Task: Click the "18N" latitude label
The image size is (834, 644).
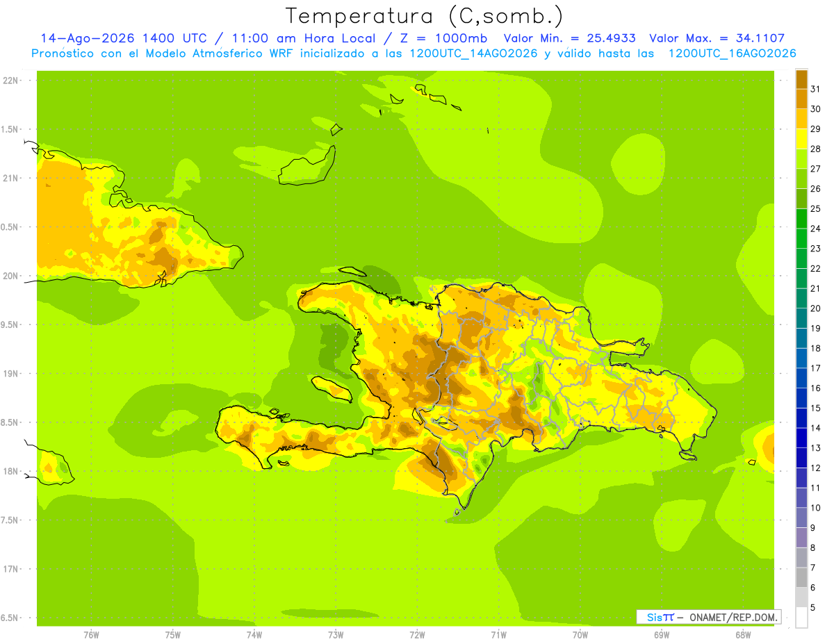Action: (x=10, y=471)
